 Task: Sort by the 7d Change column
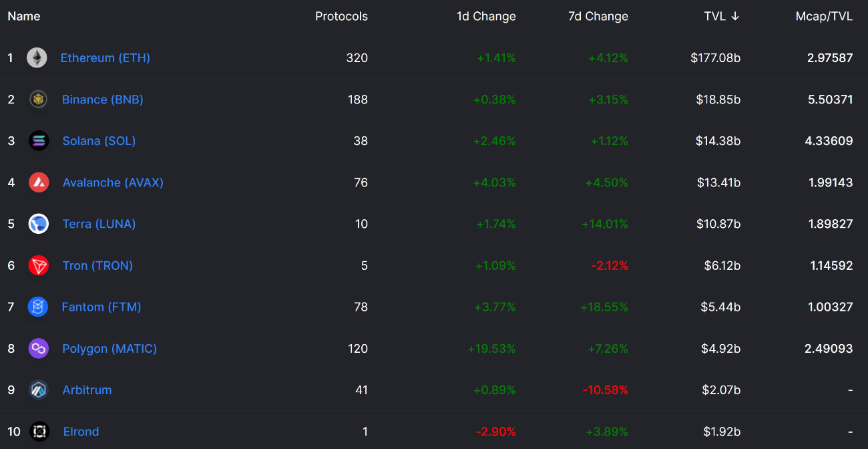(598, 17)
